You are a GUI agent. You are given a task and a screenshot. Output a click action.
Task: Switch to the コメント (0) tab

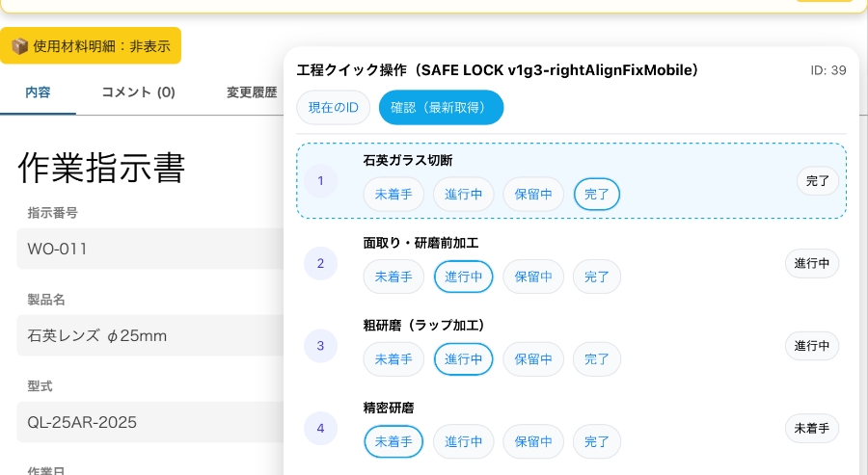[x=138, y=92]
